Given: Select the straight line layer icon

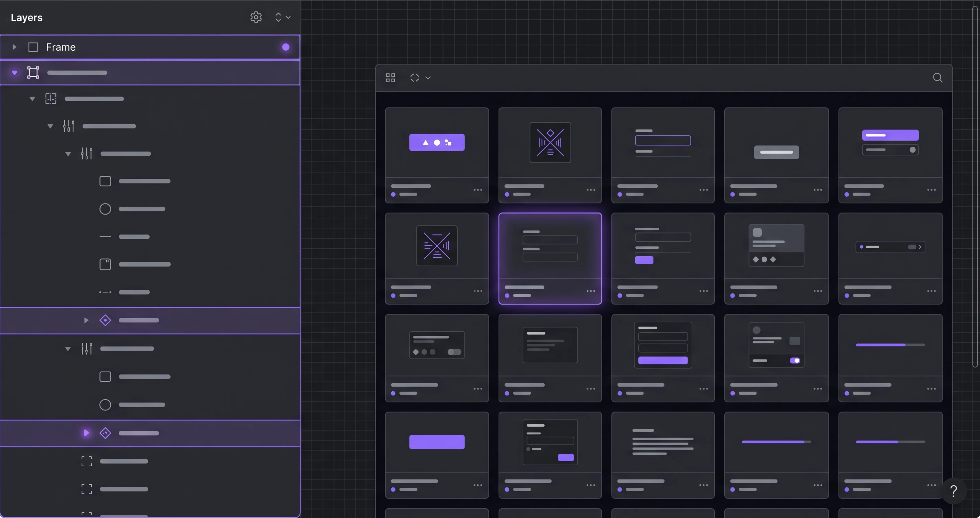Looking at the screenshot, I should pyautogui.click(x=105, y=237).
